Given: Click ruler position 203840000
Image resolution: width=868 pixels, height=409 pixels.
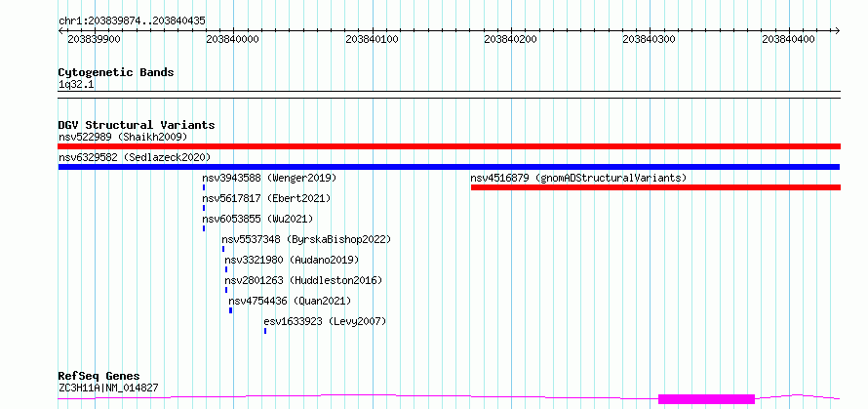Looking at the screenshot, I should point(233,39).
